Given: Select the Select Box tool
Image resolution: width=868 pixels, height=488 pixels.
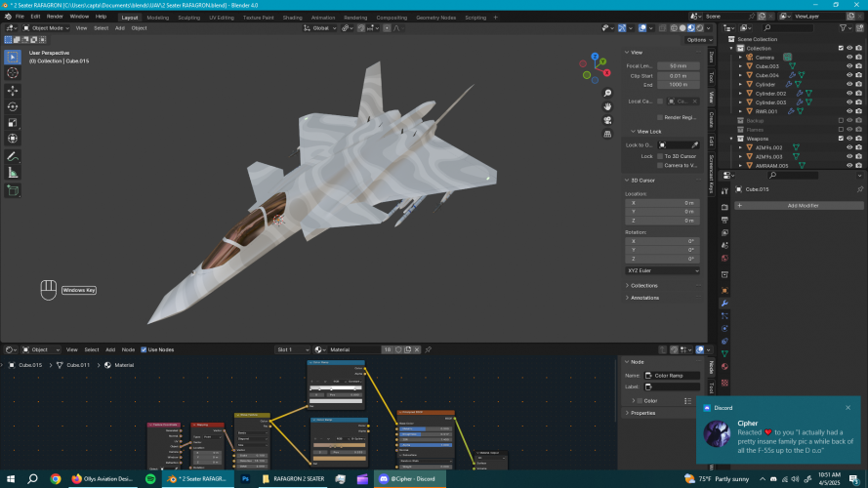Looking at the screenshot, I should (12, 57).
